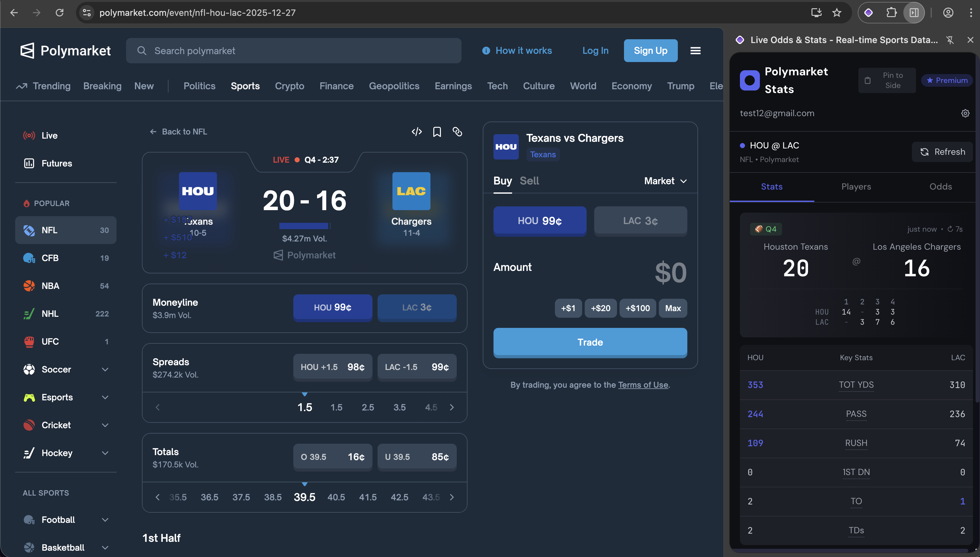The height and width of the screenshot is (557, 980).
Task: Click the Trade button
Action: (x=589, y=342)
